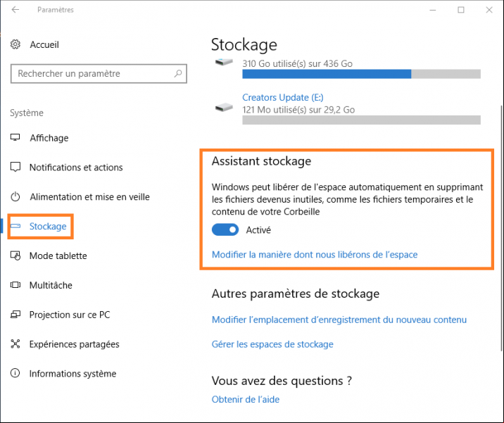Image resolution: width=504 pixels, height=423 pixels.
Task: Click the Rechercher un paramètre field
Action: click(x=99, y=74)
